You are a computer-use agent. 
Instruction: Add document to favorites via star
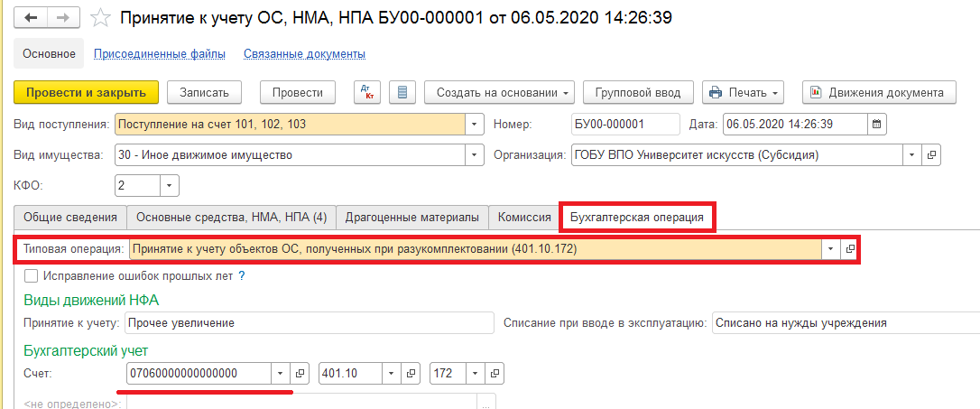(x=100, y=17)
